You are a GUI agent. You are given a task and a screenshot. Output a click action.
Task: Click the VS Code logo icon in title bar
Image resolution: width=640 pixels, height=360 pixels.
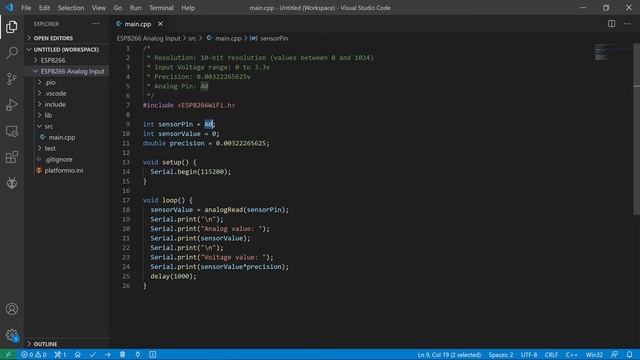(x=9, y=8)
